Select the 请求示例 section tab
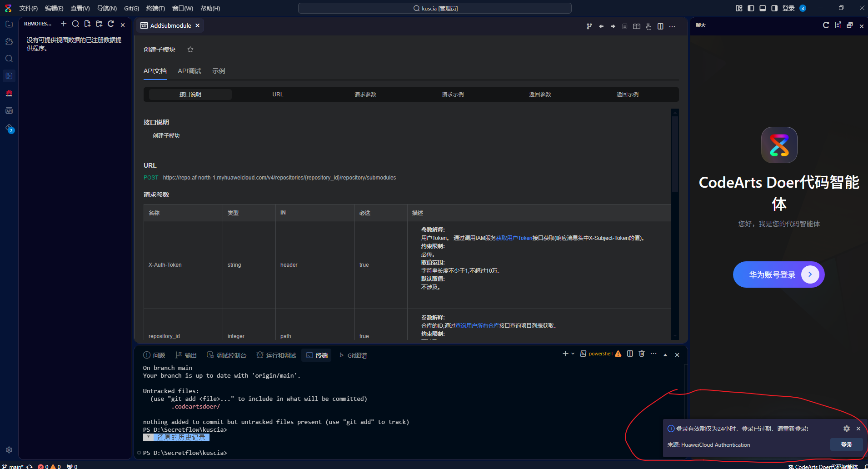The image size is (868, 469). pyautogui.click(x=453, y=94)
